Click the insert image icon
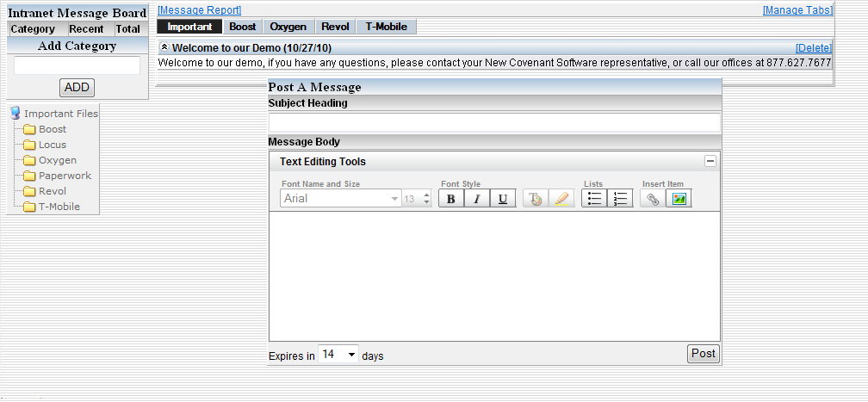This screenshot has width=868, height=402. [679, 199]
